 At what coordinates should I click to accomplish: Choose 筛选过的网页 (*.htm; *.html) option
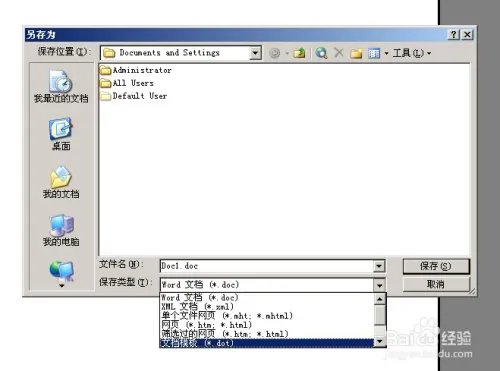pos(266,333)
